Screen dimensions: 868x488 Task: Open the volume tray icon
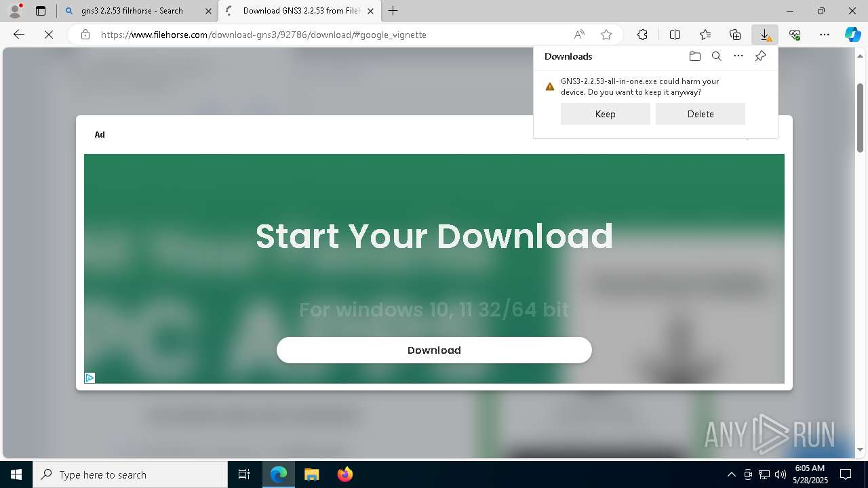tap(781, 474)
